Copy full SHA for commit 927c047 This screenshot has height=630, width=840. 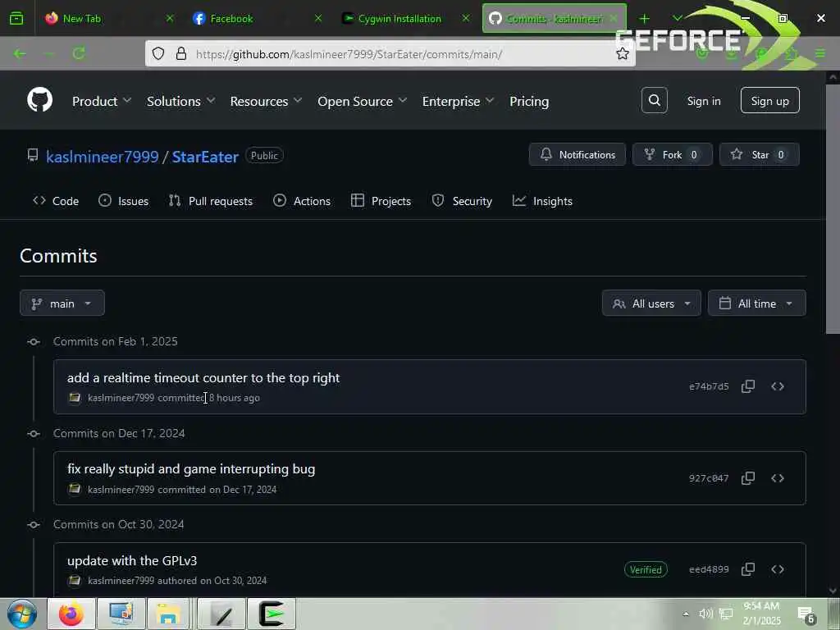[x=748, y=478]
